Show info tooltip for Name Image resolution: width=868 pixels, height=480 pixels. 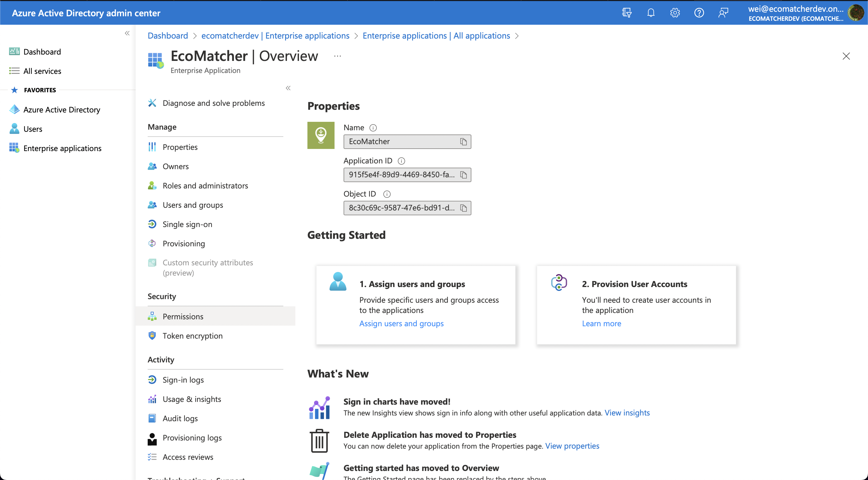tap(373, 128)
